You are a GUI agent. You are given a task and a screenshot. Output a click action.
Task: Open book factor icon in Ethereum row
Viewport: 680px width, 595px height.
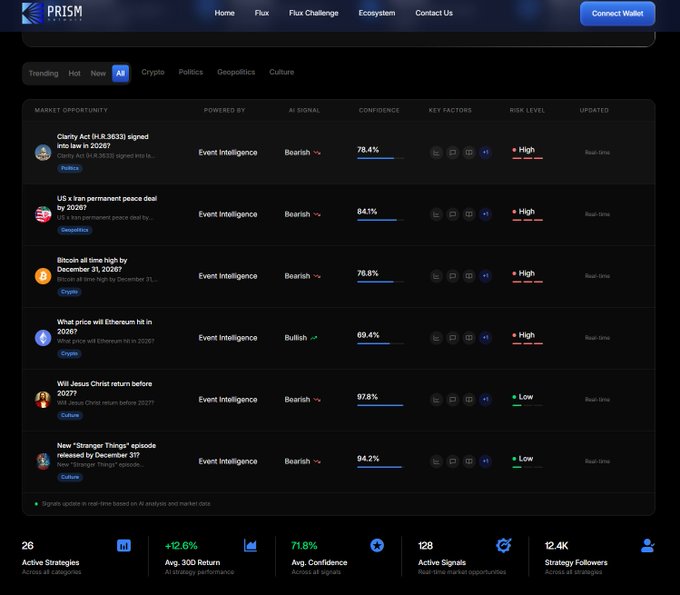click(469, 338)
